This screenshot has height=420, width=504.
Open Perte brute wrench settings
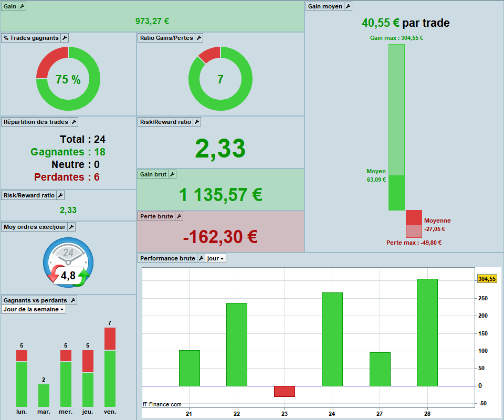(x=179, y=216)
